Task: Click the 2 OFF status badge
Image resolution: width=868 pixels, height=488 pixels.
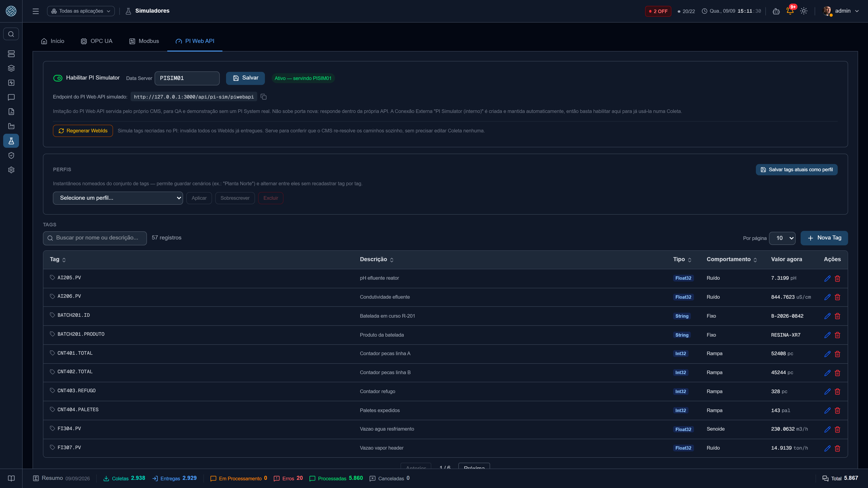Action: (x=658, y=11)
